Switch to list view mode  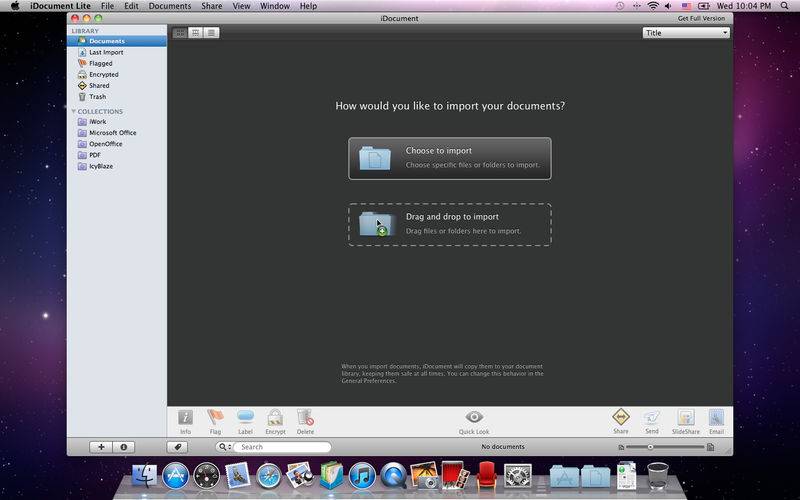pyautogui.click(x=212, y=33)
